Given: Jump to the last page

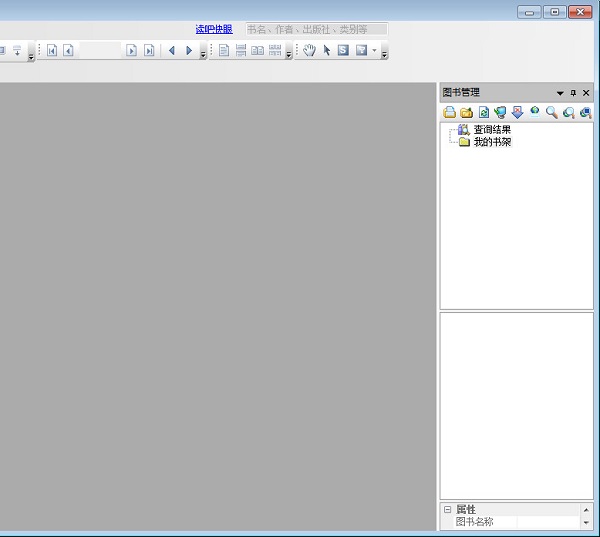Looking at the screenshot, I should click(148, 51).
